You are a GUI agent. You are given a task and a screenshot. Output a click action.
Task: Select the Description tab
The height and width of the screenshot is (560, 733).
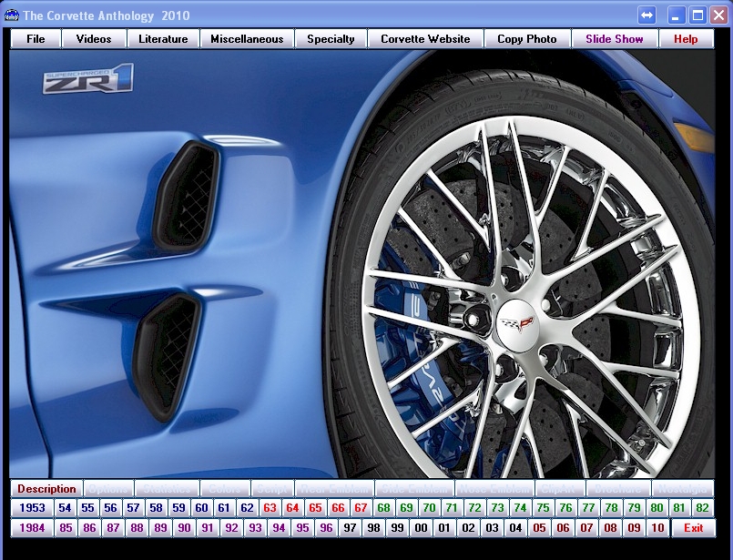[46, 489]
